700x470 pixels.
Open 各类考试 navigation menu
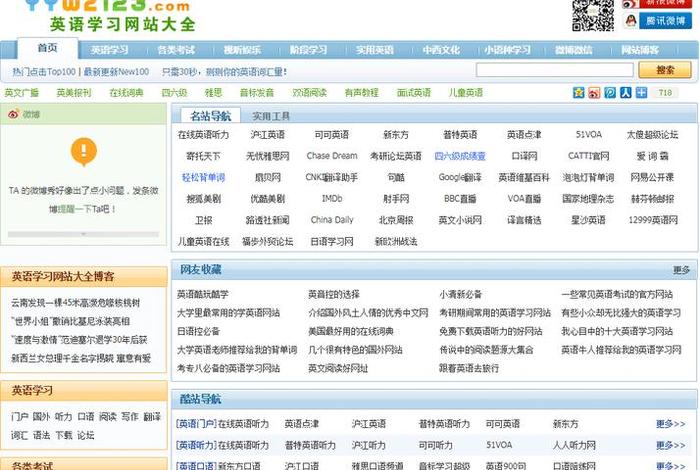pos(176,50)
